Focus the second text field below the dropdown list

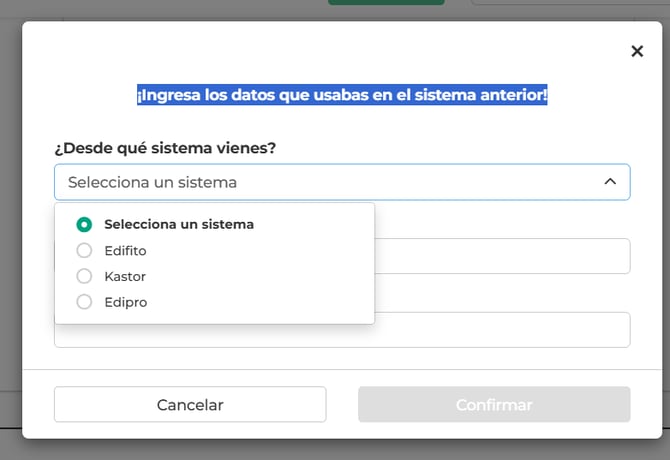(x=500, y=330)
